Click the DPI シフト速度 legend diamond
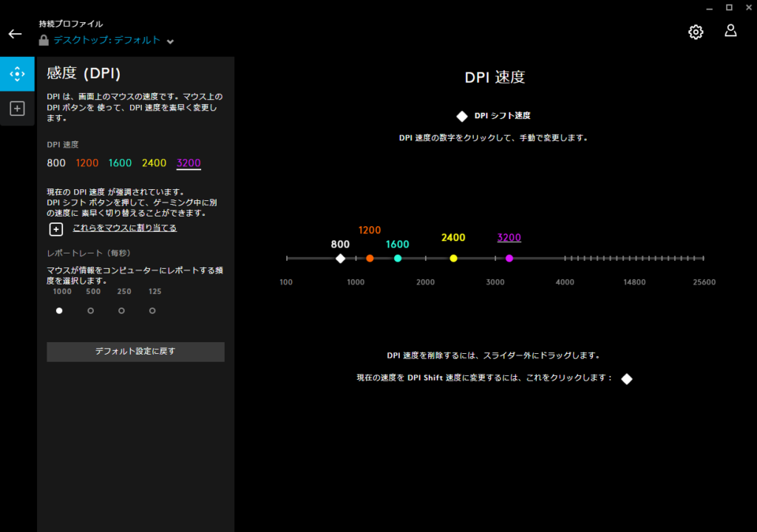 [462, 116]
